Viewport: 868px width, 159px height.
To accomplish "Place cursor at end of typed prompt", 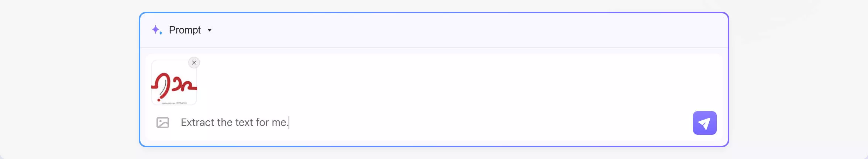I will tap(289, 123).
